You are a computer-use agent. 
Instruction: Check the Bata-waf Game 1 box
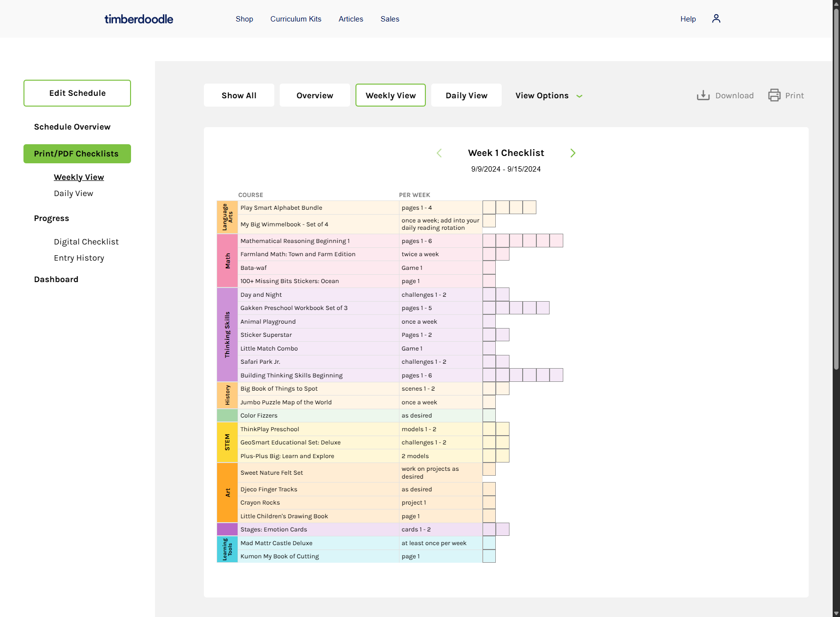[x=489, y=267]
